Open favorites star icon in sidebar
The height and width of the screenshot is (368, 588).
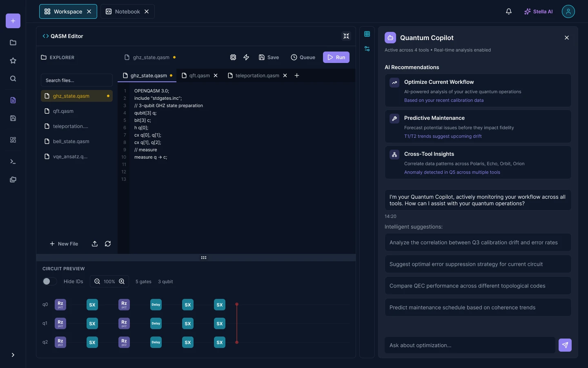[13, 61]
